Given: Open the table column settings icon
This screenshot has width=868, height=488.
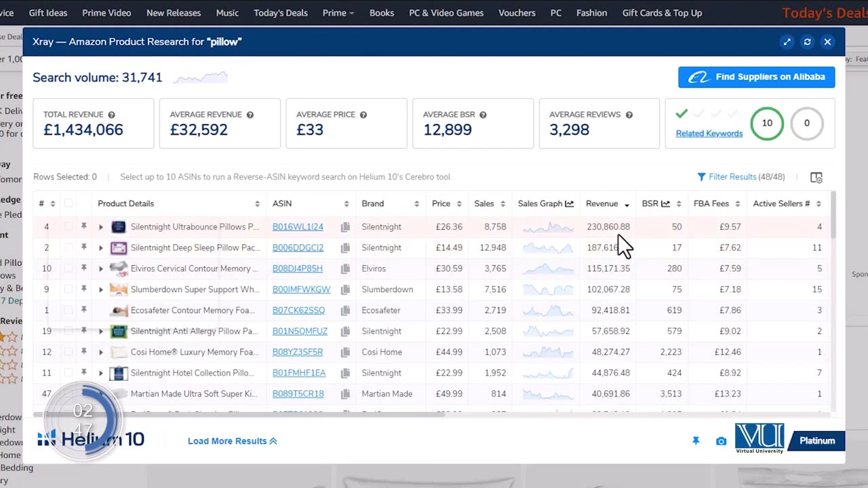Looking at the screenshot, I should [x=816, y=178].
